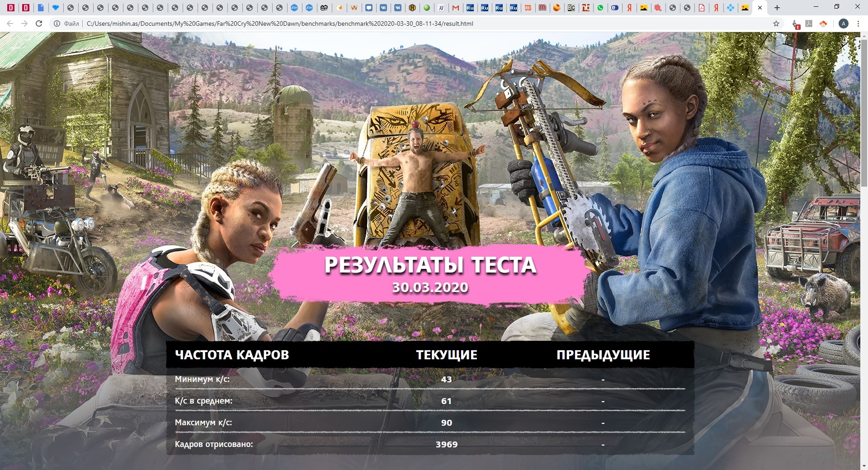Switch to the WhatsApp tab
This screenshot has width=868, height=470.
[600, 8]
